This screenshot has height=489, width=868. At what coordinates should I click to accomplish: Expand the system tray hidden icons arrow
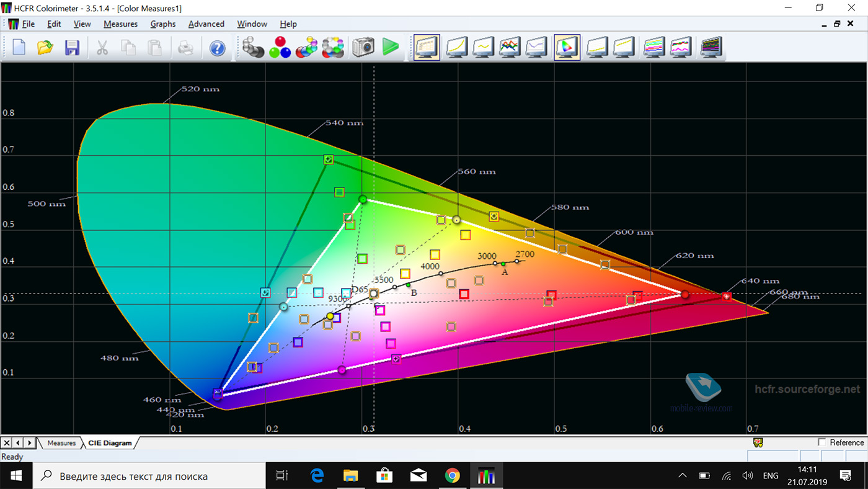tap(683, 476)
